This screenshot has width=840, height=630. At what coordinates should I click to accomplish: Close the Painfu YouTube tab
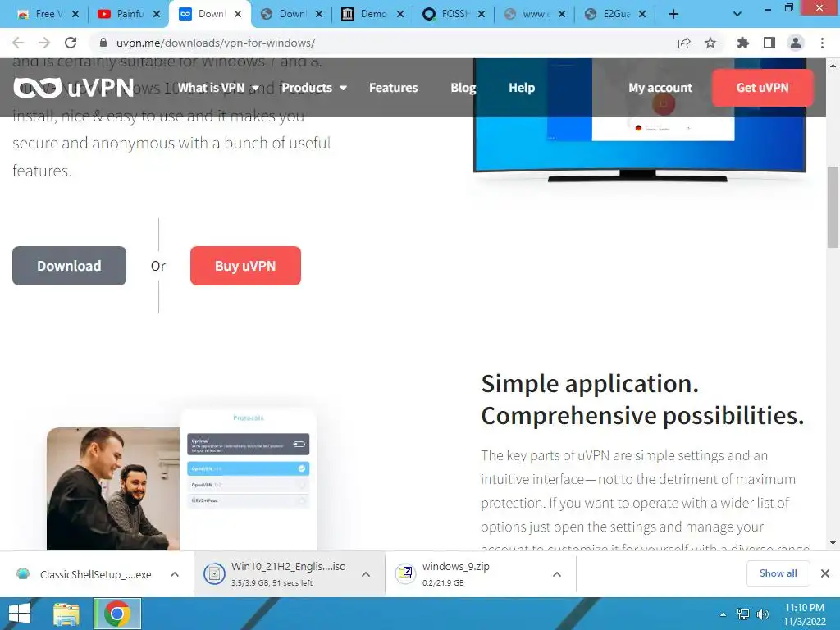point(157,15)
